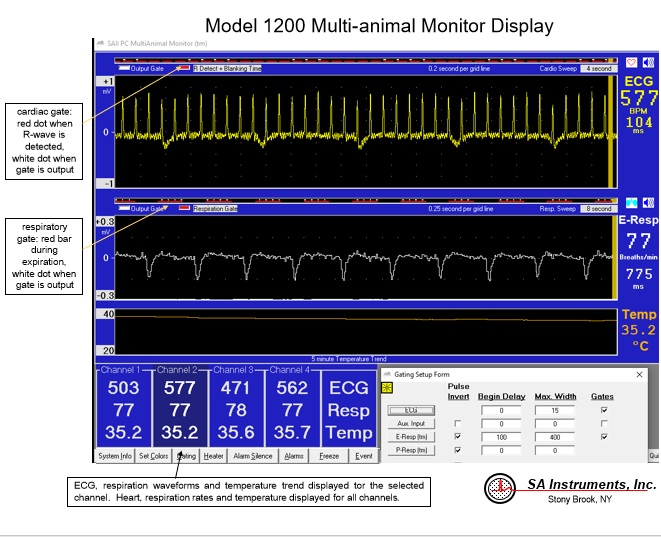Viewport: 661px width, 537px height.
Task: Open the Set Colors dialog
Action: [153, 456]
